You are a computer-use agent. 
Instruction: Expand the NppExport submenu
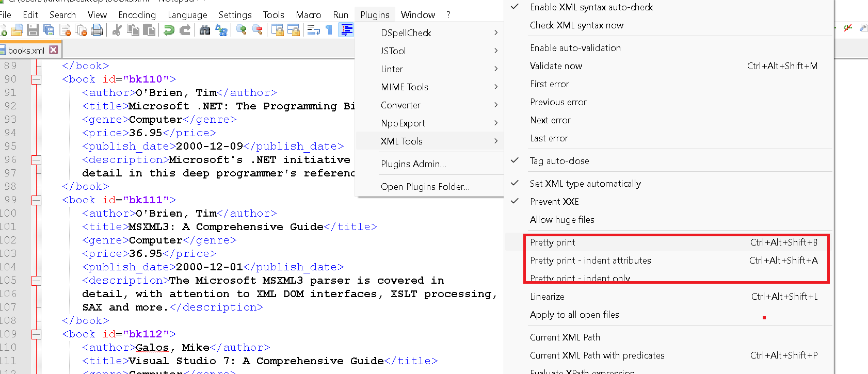tap(429, 123)
